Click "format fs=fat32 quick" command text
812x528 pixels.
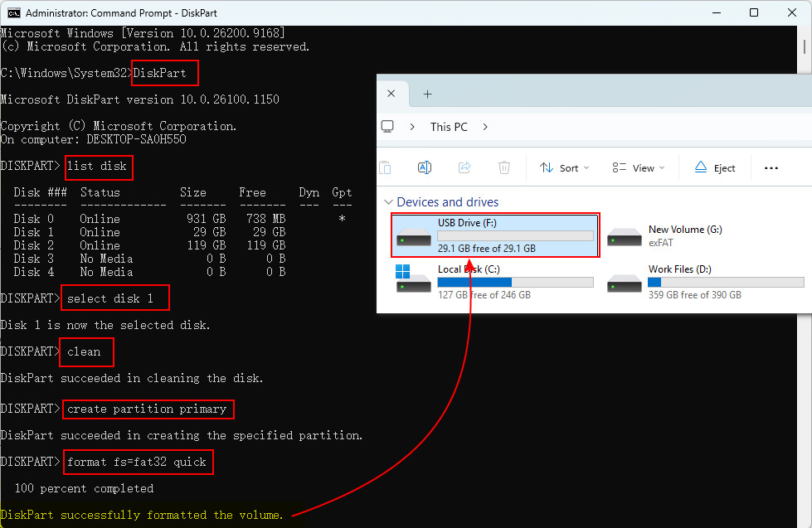pyautogui.click(x=137, y=462)
